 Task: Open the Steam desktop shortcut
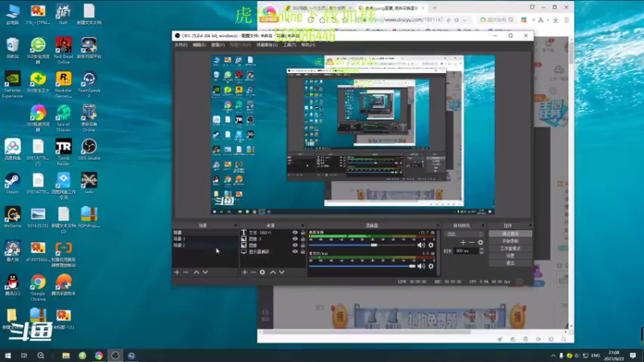coord(12,183)
